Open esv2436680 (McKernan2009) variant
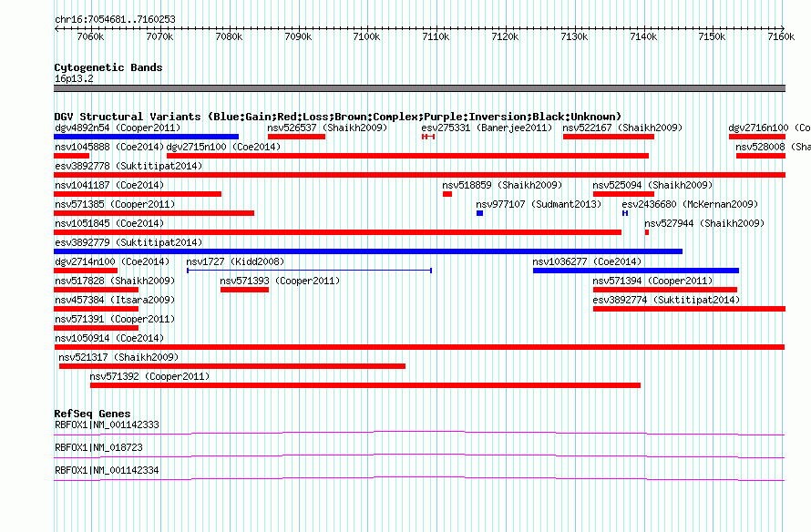 pyautogui.click(x=690, y=204)
